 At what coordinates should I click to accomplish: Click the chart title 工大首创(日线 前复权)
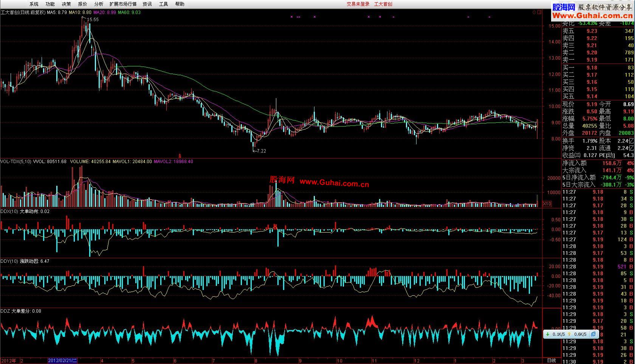coord(23,12)
